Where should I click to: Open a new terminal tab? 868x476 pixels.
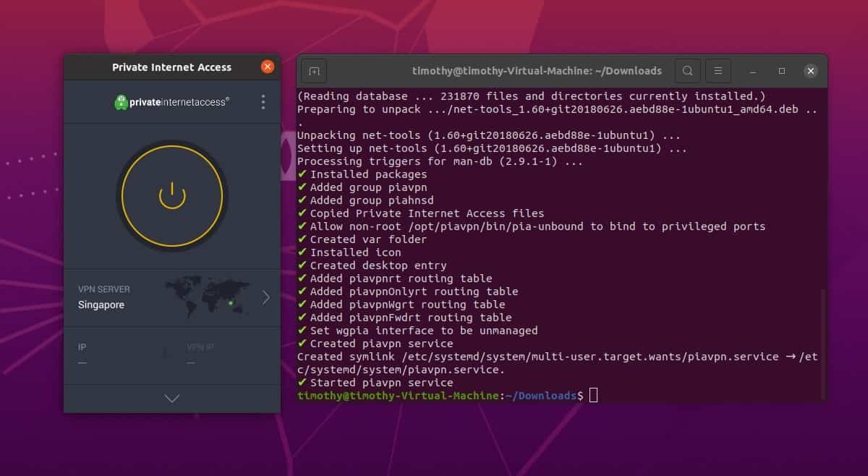(314, 71)
